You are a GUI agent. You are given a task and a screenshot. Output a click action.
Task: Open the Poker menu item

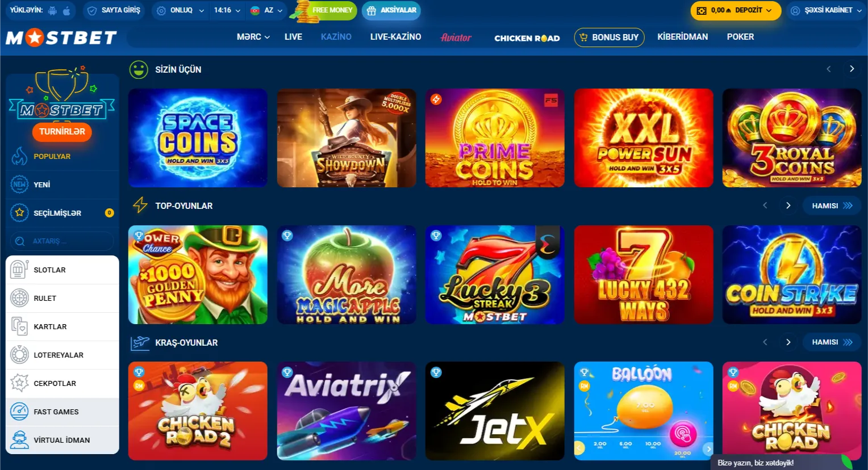tap(740, 37)
